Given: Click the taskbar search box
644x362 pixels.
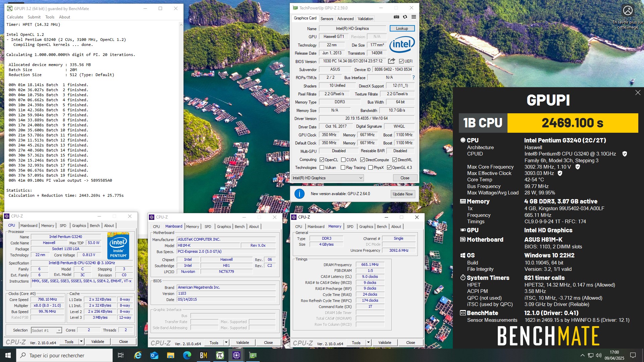Looking at the screenshot, I should click(64, 355).
